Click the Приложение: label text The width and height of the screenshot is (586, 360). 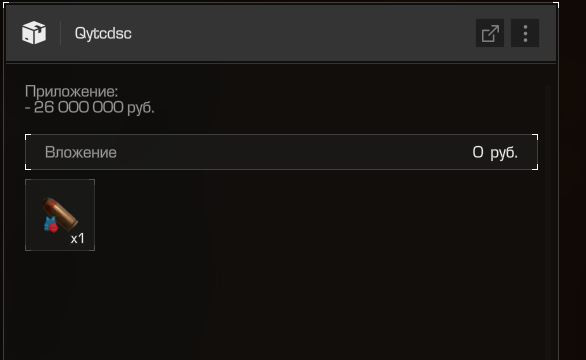pos(71,91)
